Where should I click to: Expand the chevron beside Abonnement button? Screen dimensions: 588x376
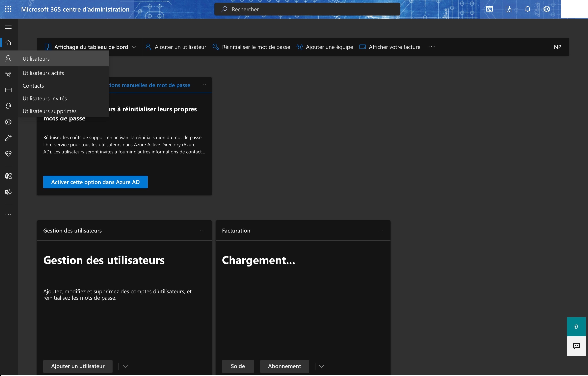(322, 366)
